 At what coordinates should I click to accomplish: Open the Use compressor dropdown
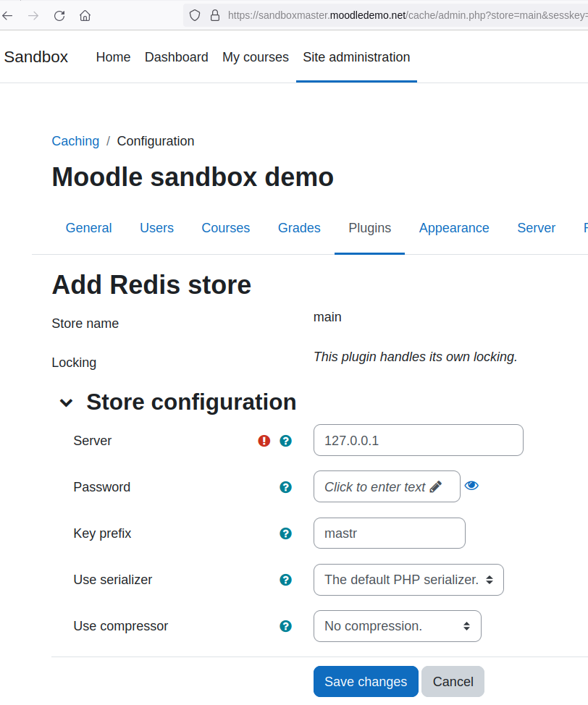coord(398,626)
